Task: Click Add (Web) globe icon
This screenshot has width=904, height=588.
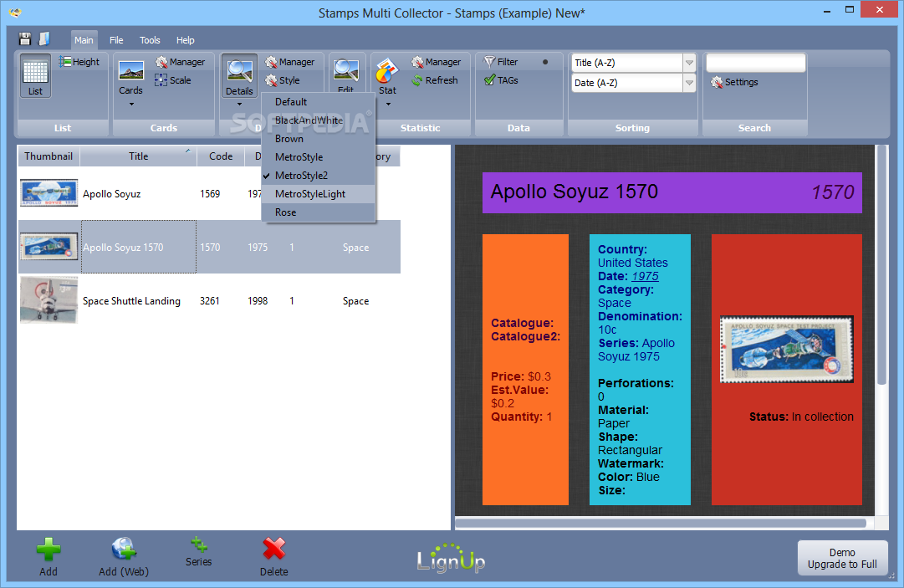Action: point(124,557)
